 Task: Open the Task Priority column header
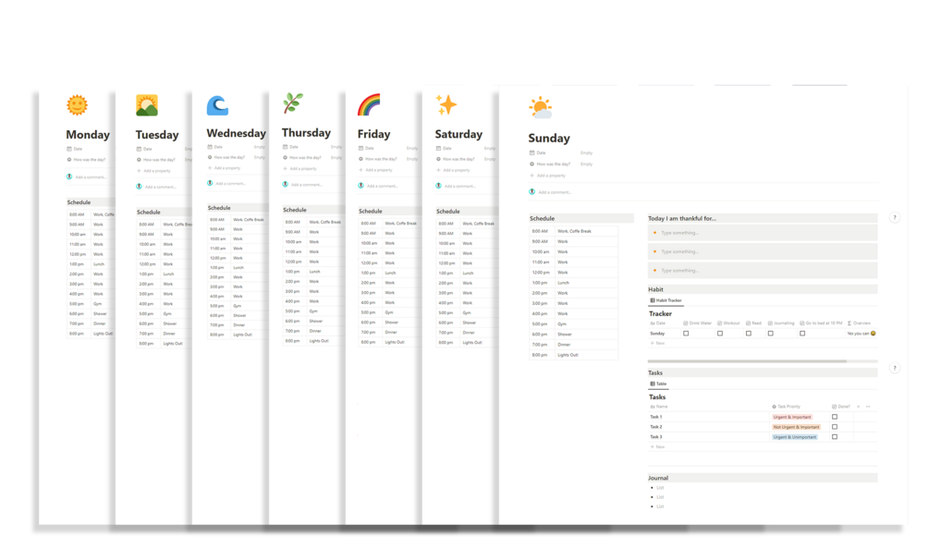click(786, 407)
